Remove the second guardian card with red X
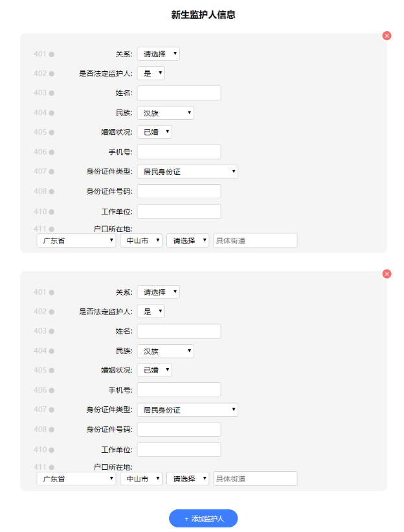The height and width of the screenshot is (532, 404). tap(387, 274)
